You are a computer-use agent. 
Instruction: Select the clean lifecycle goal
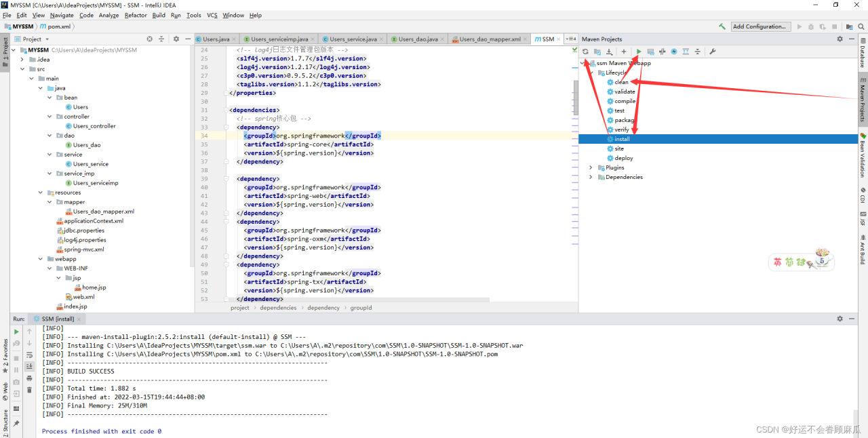(x=621, y=82)
